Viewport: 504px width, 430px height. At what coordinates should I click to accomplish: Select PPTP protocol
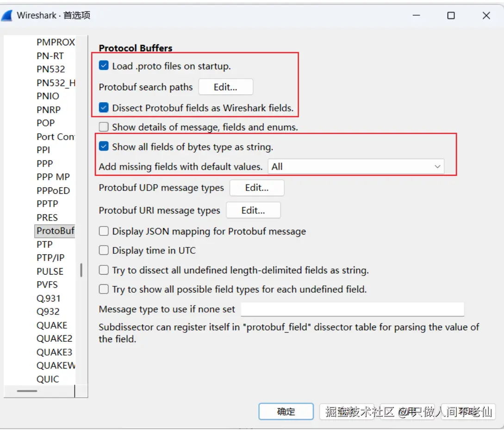coord(48,204)
